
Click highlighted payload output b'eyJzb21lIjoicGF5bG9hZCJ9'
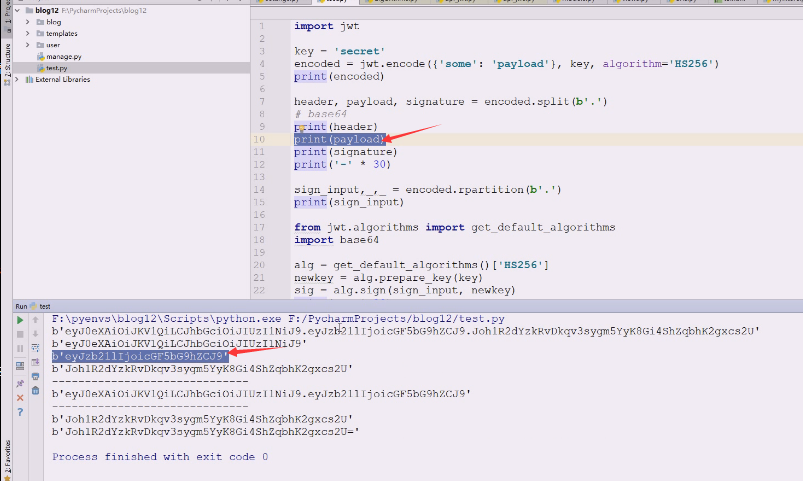click(x=140, y=356)
